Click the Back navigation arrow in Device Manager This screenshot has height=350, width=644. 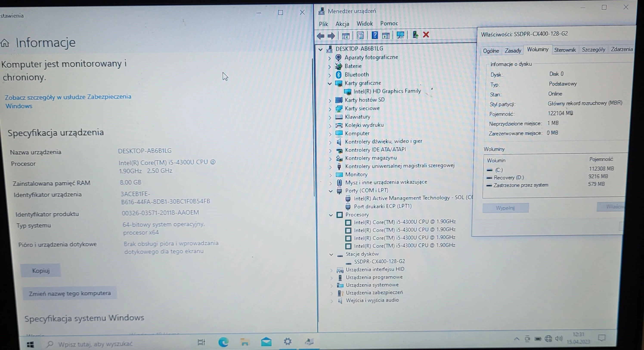pyautogui.click(x=321, y=36)
